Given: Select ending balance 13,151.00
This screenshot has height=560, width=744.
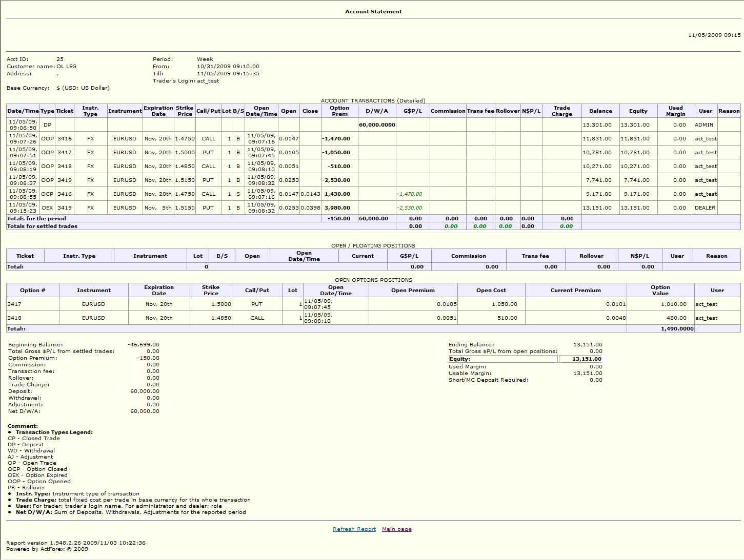Looking at the screenshot, I should coord(588,345).
